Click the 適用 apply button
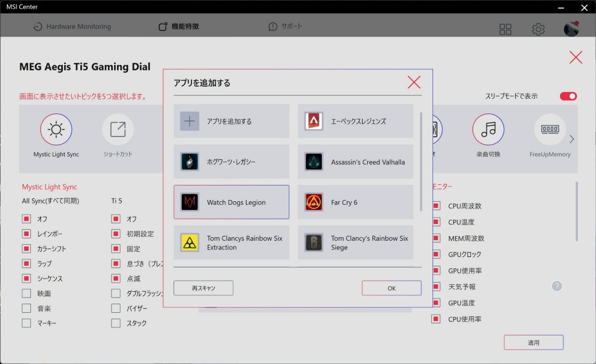This screenshot has width=596, height=364. [x=534, y=342]
